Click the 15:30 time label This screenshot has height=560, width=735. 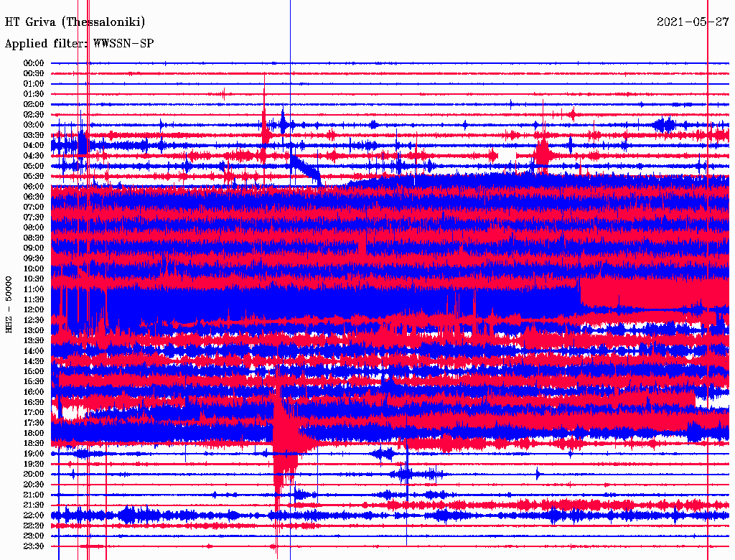34,382
